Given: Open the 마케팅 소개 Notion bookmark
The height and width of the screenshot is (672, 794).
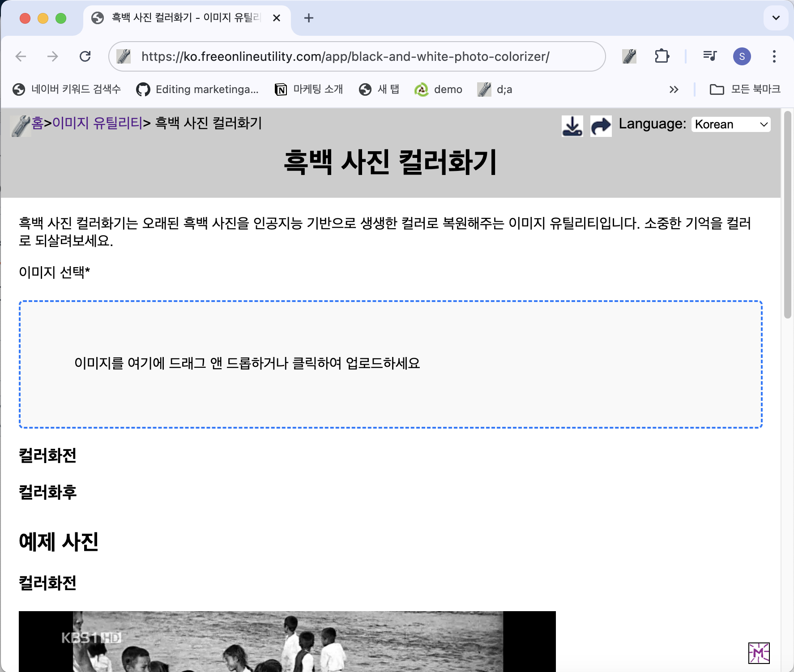Looking at the screenshot, I should 309,89.
